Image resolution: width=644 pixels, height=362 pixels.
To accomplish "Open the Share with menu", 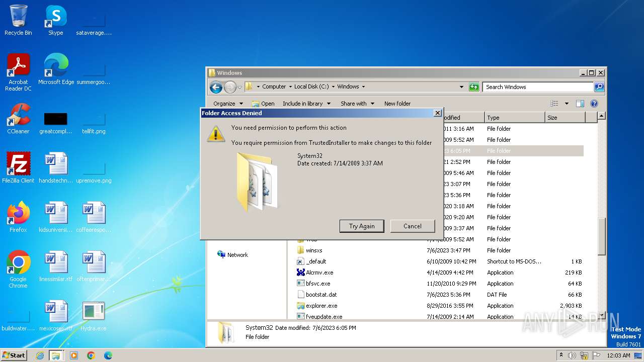I will coord(357,104).
